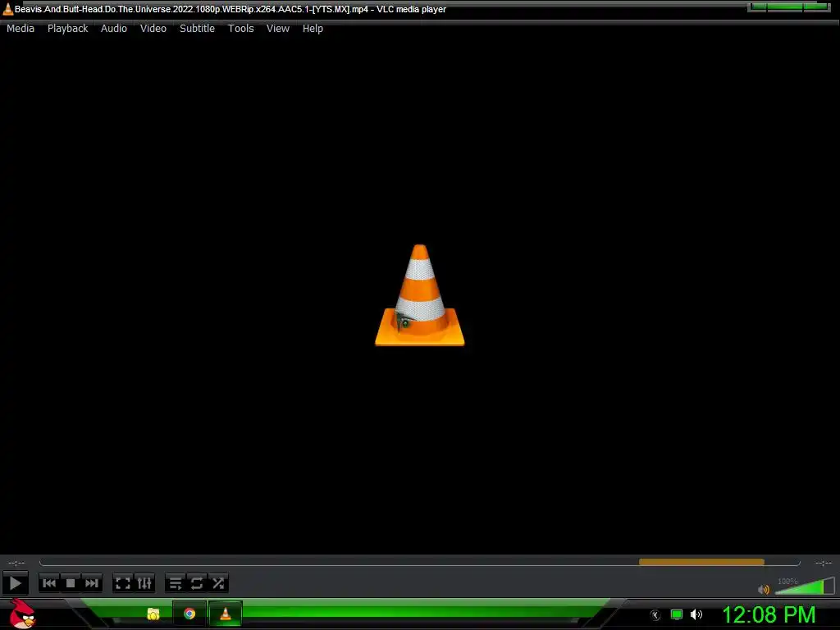
Task: Open the Help menu
Action: pyautogui.click(x=313, y=29)
